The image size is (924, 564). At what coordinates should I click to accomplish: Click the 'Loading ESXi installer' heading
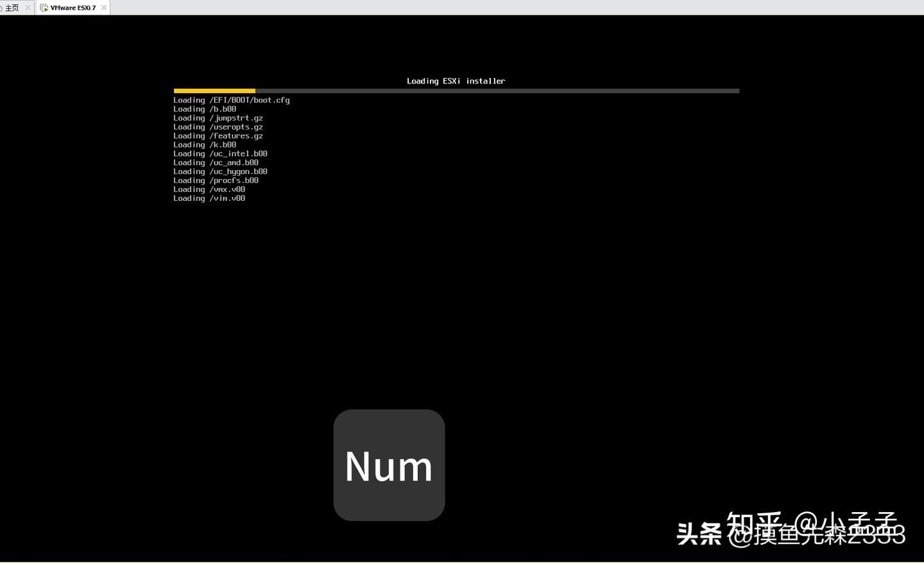[x=456, y=81]
